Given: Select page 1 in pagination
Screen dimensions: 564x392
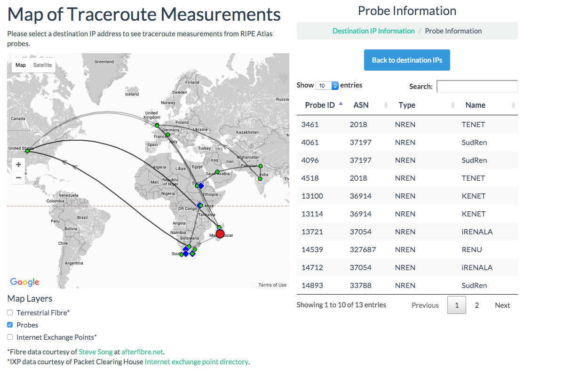Looking at the screenshot, I should [456, 305].
